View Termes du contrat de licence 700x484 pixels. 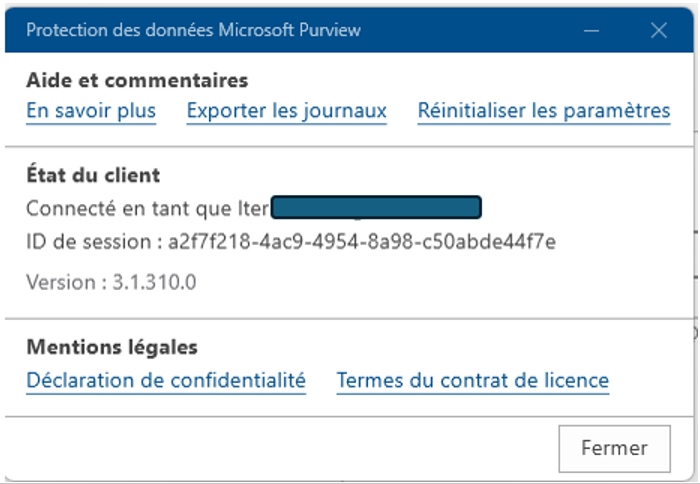[x=472, y=380]
